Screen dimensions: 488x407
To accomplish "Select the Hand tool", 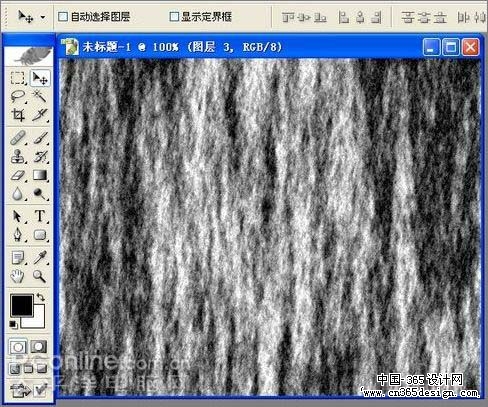I will tap(18, 276).
